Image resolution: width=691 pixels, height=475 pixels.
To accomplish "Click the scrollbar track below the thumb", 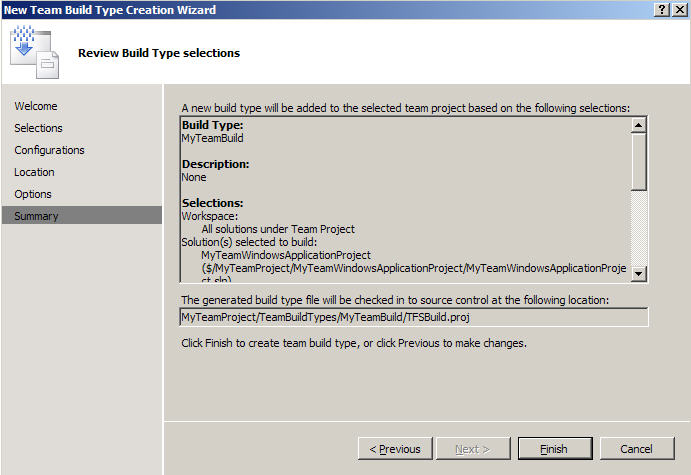I will (x=638, y=228).
